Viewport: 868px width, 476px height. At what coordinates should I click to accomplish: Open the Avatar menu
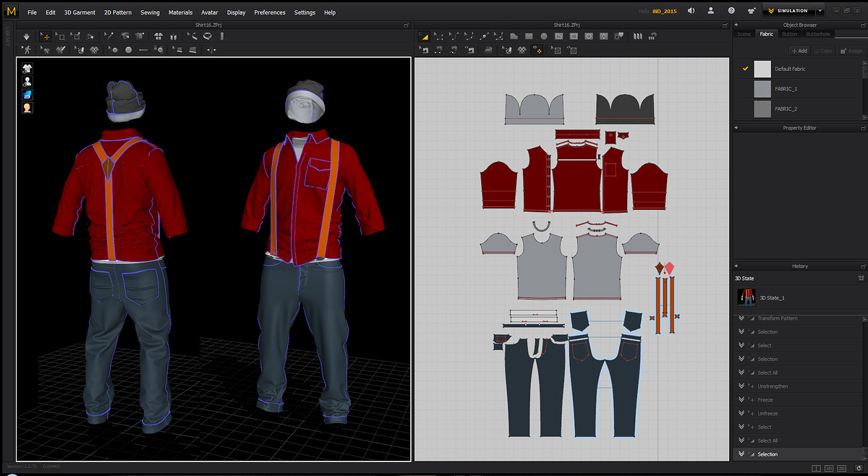coord(210,12)
